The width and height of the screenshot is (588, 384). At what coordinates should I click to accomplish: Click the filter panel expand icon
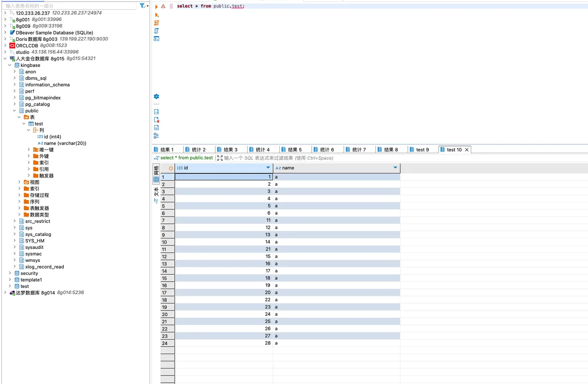pos(220,158)
